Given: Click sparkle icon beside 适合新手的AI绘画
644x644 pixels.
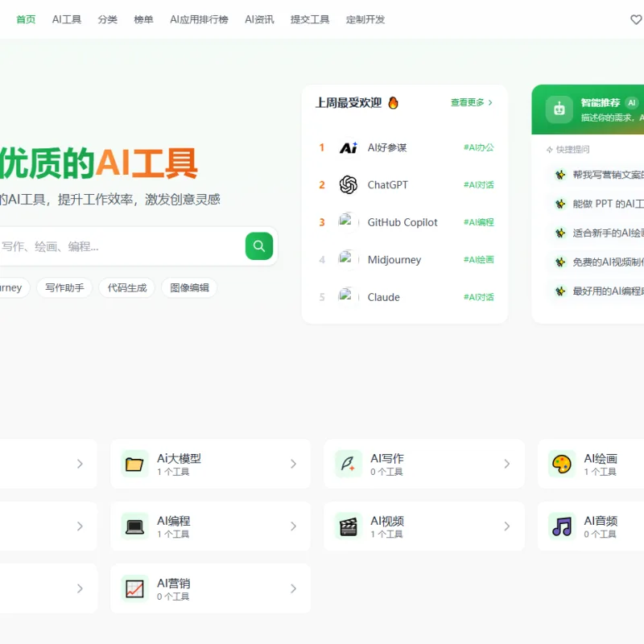Looking at the screenshot, I should pyautogui.click(x=560, y=233).
